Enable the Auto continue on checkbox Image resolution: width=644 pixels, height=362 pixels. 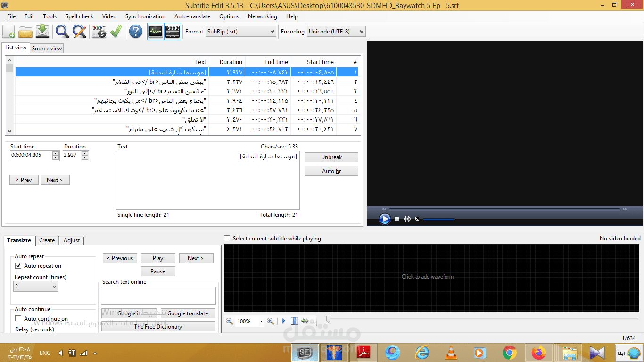(x=18, y=319)
